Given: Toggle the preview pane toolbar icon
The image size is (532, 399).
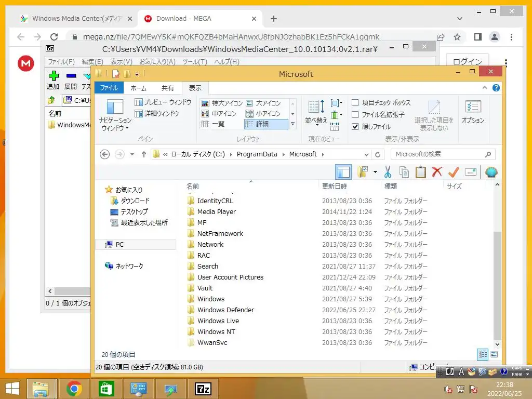Looking at the screenshot, I should tap(343, 172).
